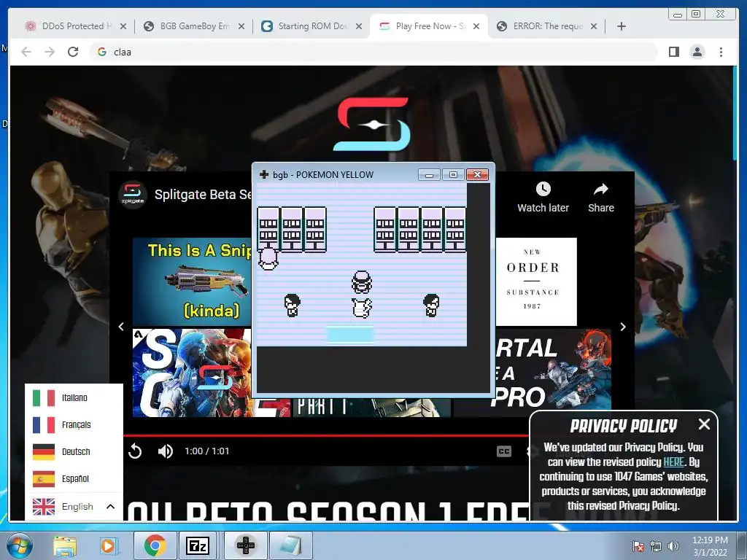The height and width of the screenshot is (560, 747).
Task: Open the system volume tray icon
Action: tap(673, 546)
